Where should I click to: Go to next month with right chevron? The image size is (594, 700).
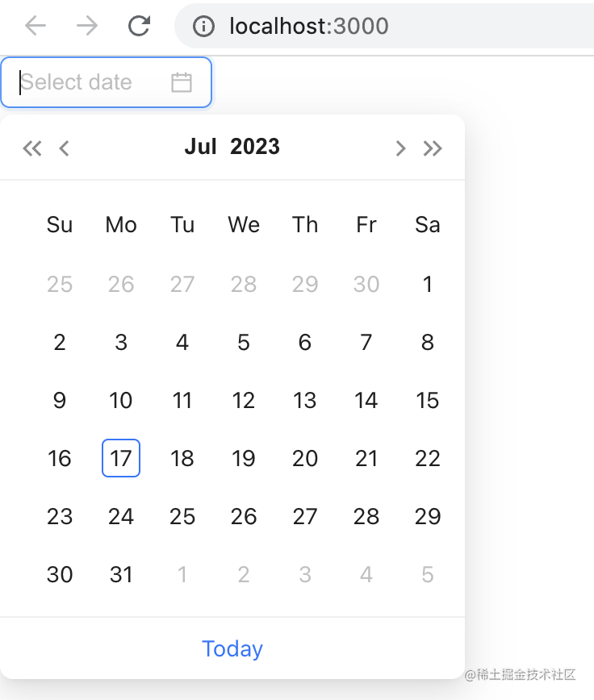[400, 148]
